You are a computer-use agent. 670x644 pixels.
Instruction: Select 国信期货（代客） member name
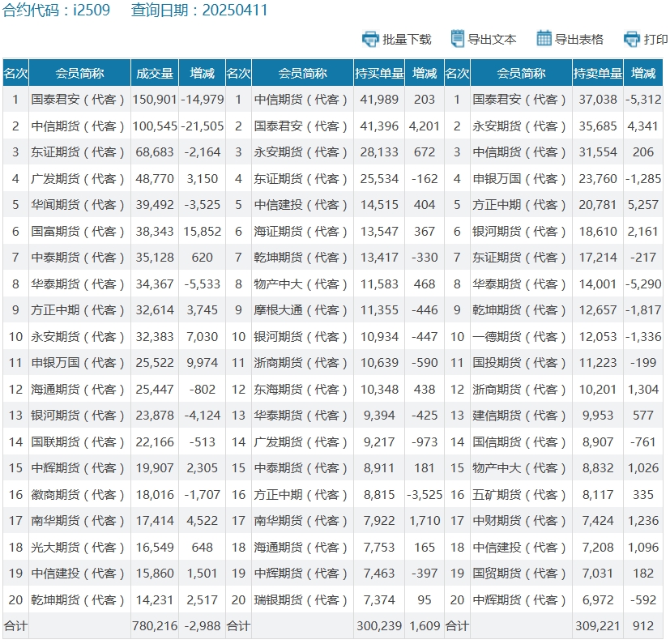coord(519,441)
